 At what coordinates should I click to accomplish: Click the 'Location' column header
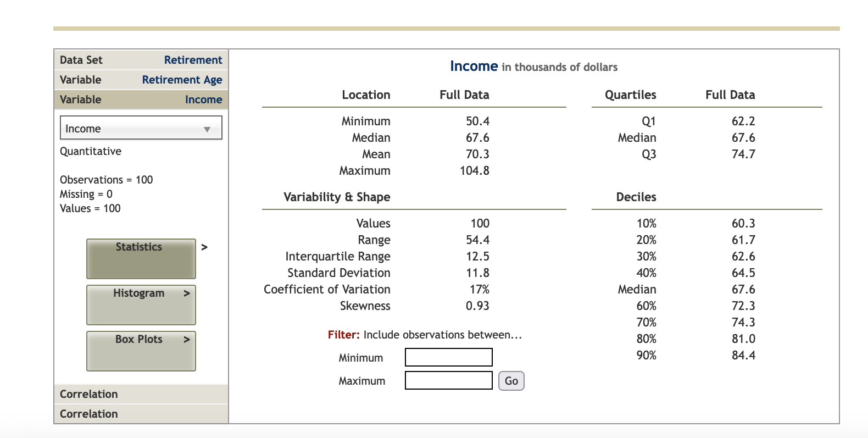click(366, 95)
